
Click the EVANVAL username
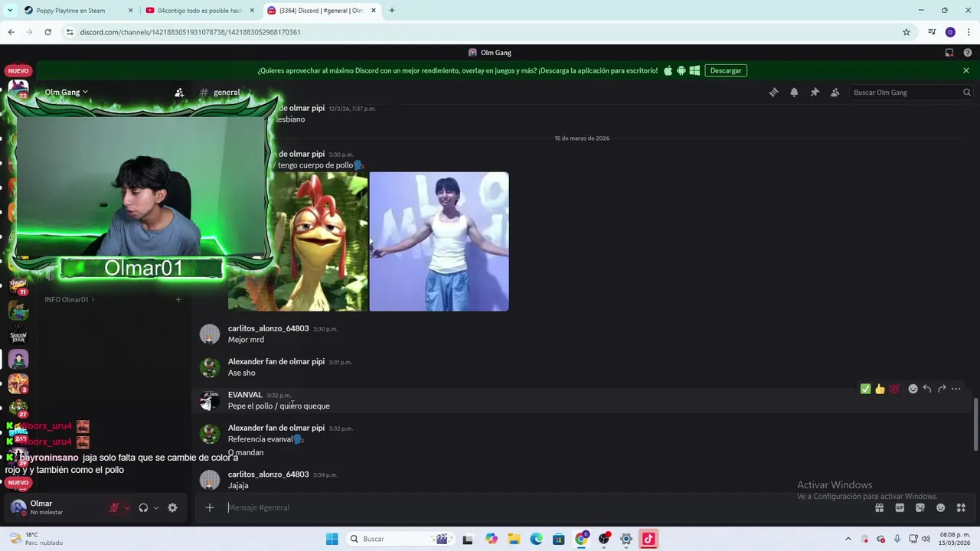[x=245, y=395]
